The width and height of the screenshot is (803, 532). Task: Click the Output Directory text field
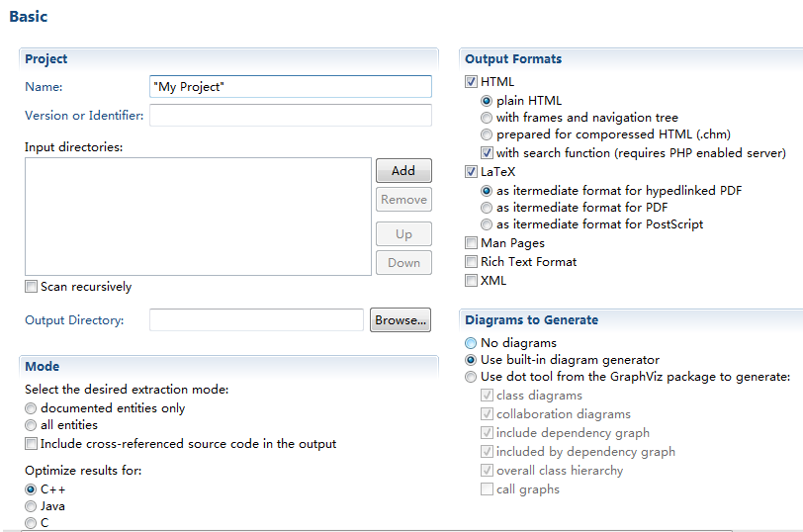click(x=256, y=320)
